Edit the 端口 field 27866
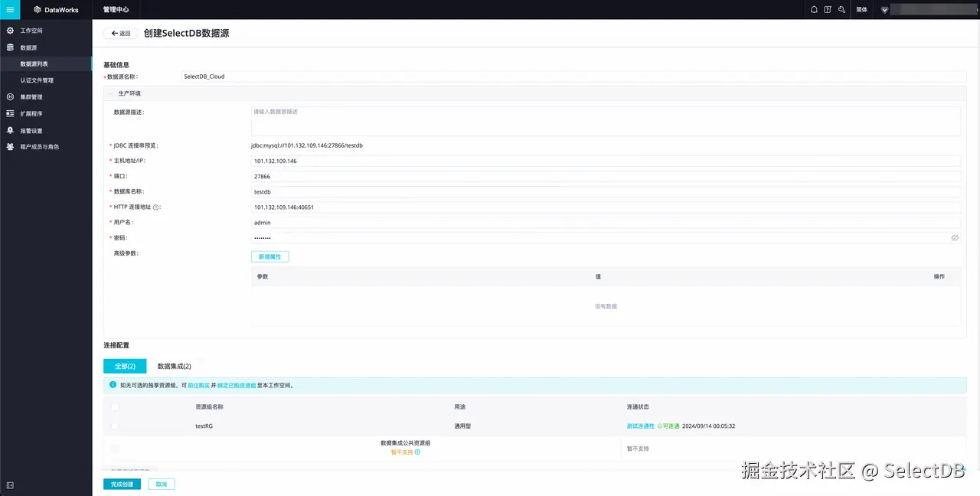Image resolution: width=980 pixels, height=496 pixels. pos(606,176)
